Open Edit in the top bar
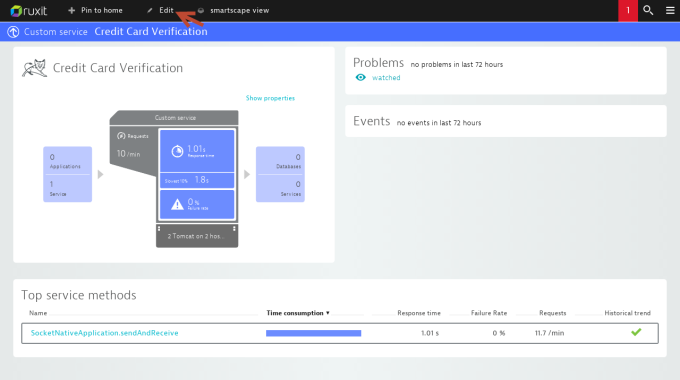The height and width of the screenshot is (380, 680). click(160, 10)
